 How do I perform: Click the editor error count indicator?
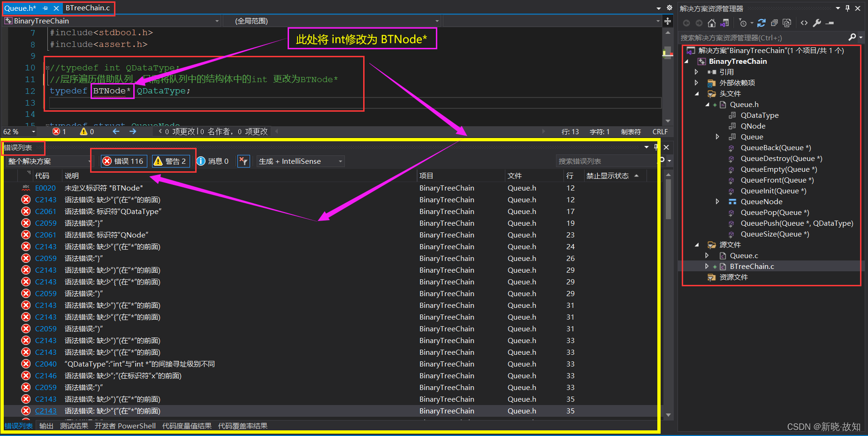[x=60, y=131]
